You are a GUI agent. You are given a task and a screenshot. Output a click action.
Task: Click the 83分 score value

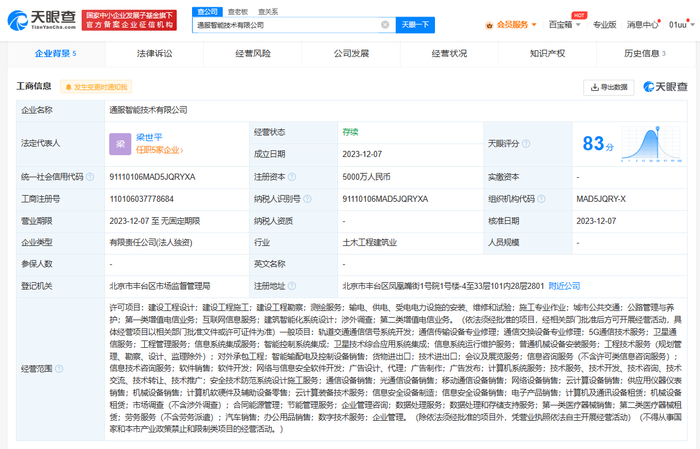click(598, 144)
